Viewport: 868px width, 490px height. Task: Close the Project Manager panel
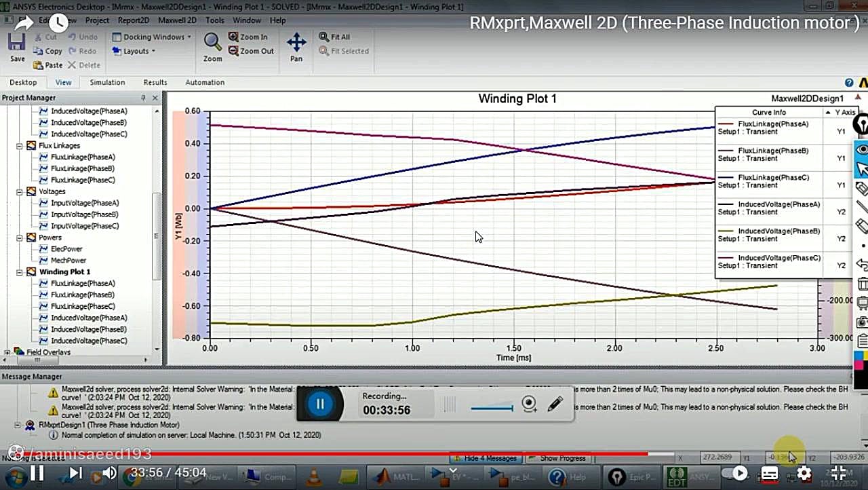click(x=155, y=98)
